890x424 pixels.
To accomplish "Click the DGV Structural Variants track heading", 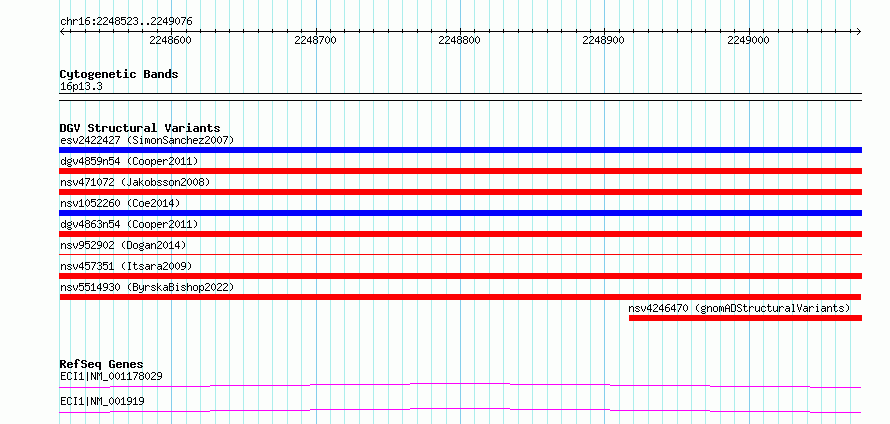I will (140, 128).
